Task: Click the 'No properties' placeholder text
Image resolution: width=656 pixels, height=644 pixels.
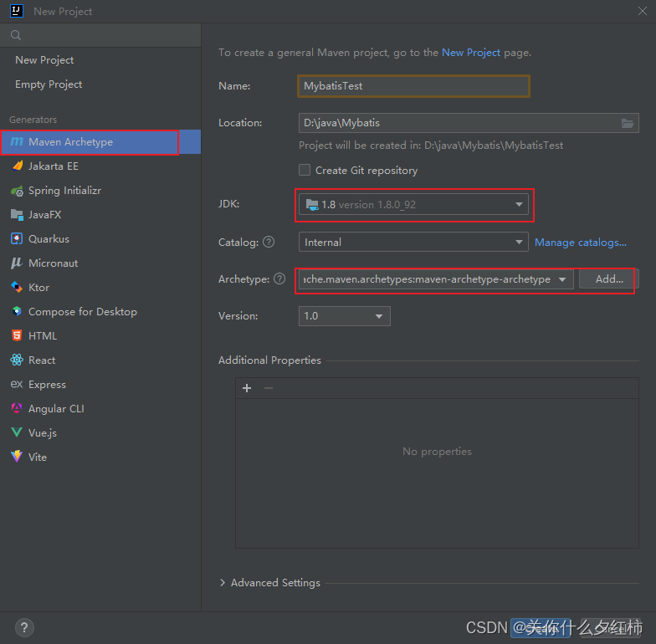Action: tap(437, 452)
